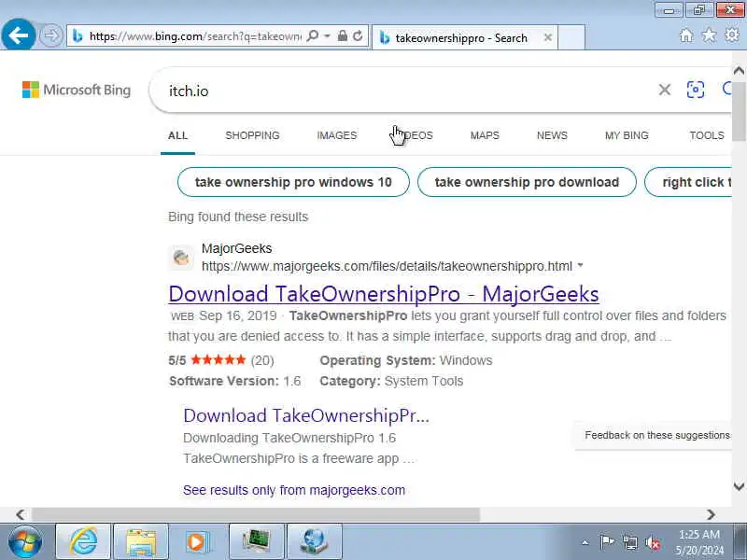Open the majorgeeks.com takeownershippro.html URL

click(387, 266)
